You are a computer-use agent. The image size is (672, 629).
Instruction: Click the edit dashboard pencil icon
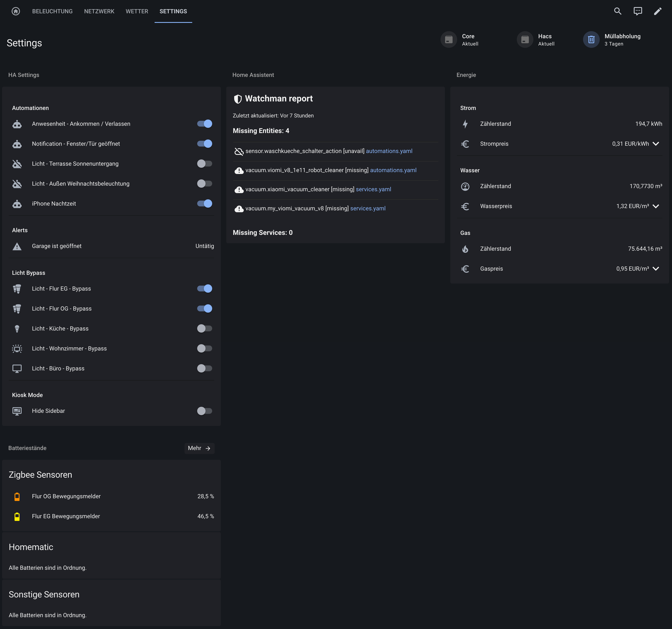[x=657, y=11]
